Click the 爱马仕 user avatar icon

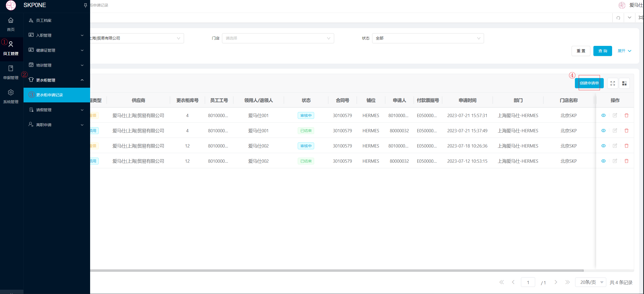pyautogui.click(x=622, y=5)
